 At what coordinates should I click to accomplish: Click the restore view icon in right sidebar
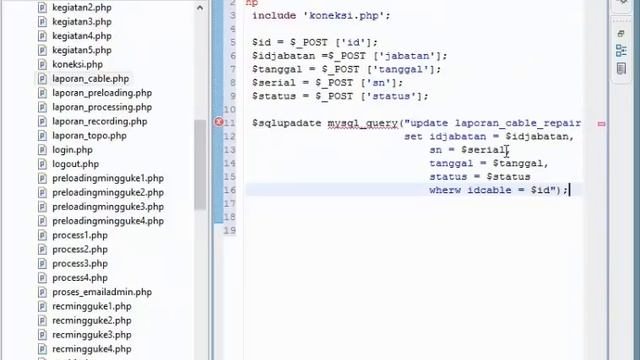621,33
